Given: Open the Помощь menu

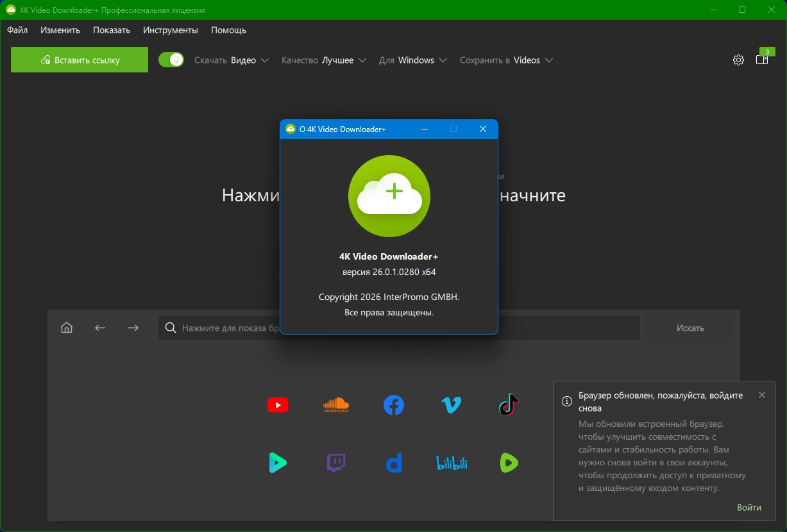Looking at the screenshot, I should coord(228,30).
